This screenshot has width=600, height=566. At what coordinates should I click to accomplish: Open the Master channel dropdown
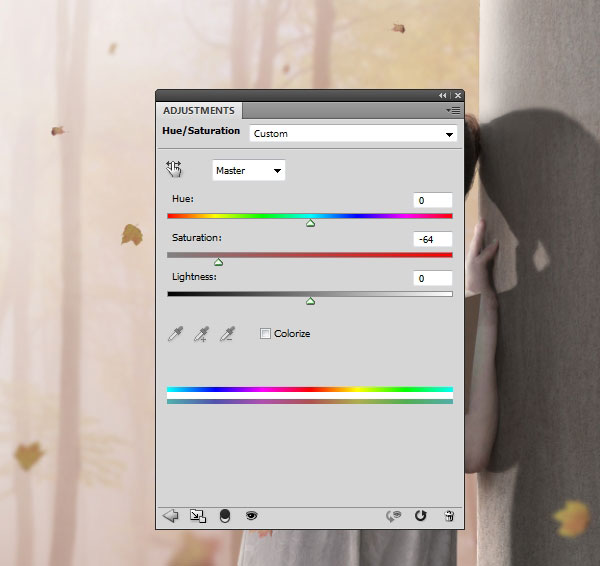coord(249,170)
